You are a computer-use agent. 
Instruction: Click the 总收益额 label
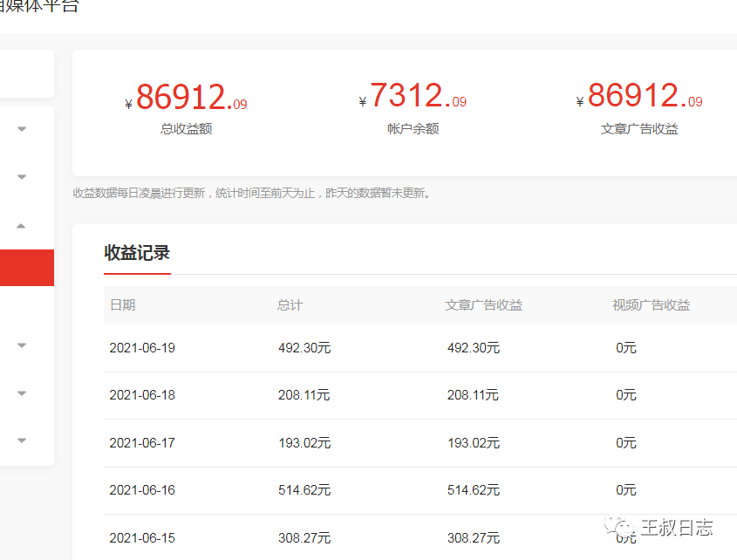(187, 129)
